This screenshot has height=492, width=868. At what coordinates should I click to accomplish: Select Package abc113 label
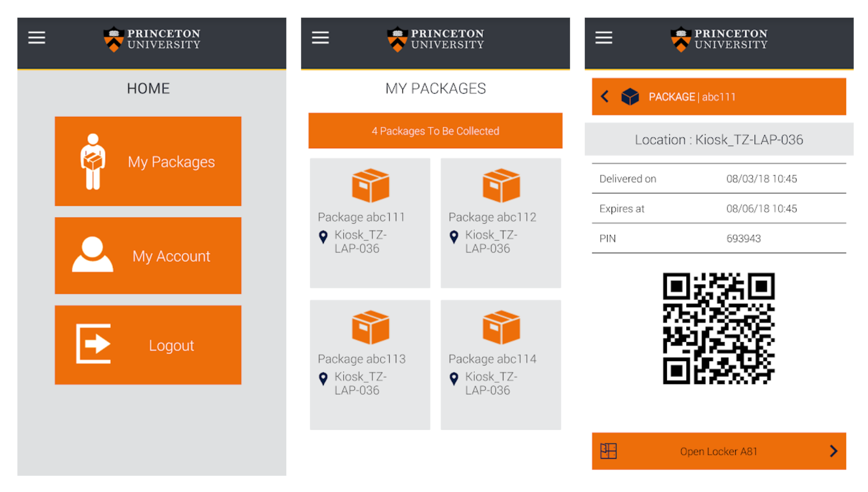coord(362,359)
